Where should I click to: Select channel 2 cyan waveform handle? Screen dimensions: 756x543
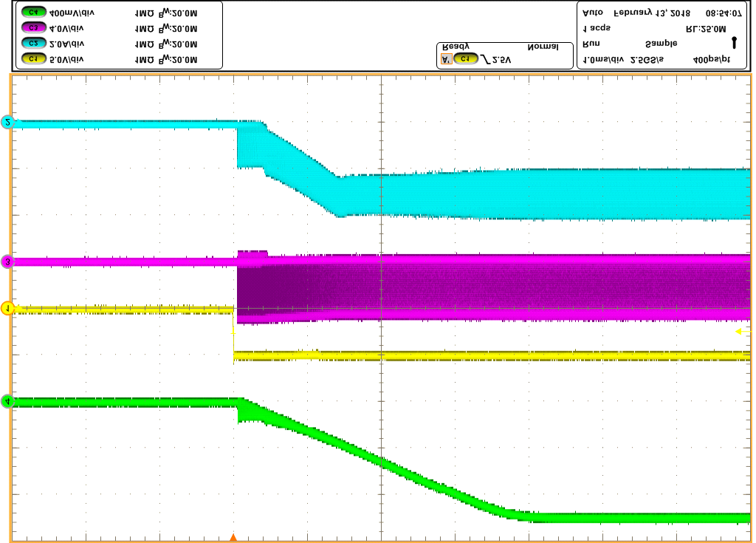coord(8,123)
